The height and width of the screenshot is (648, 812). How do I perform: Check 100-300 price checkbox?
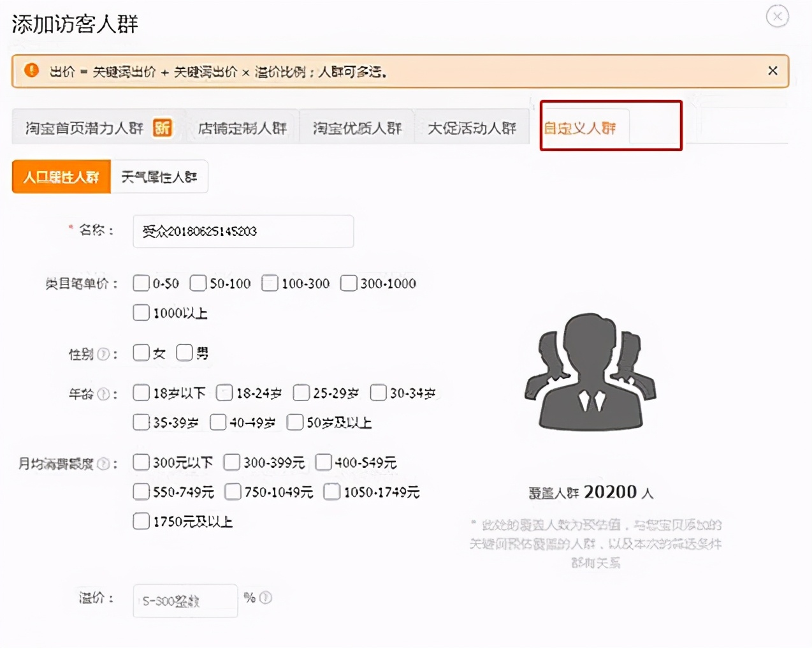[x=270, y=283]
